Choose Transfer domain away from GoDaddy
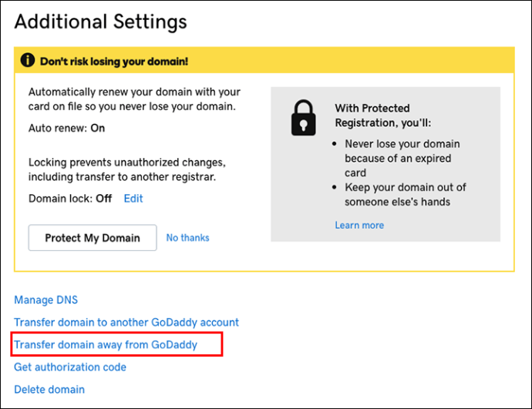The height and width of the screenshot is (409, 532). click(106, 344)
